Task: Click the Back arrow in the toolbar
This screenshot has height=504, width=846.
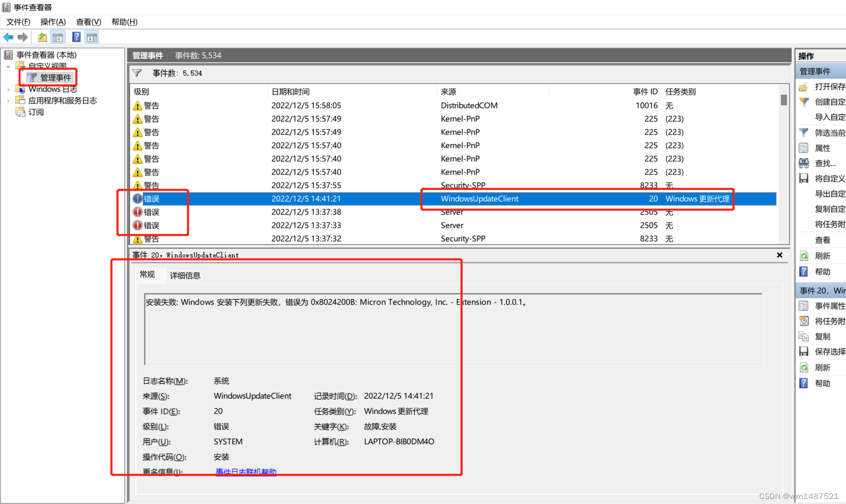Action: [x=8, y=37]
